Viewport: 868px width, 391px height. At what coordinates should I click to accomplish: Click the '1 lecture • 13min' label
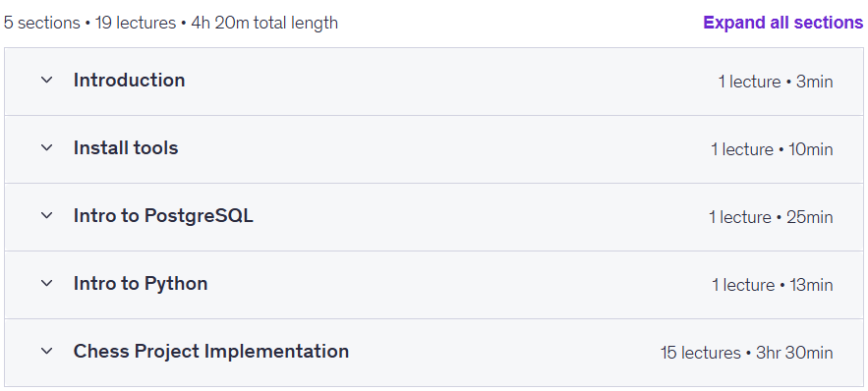773,285
